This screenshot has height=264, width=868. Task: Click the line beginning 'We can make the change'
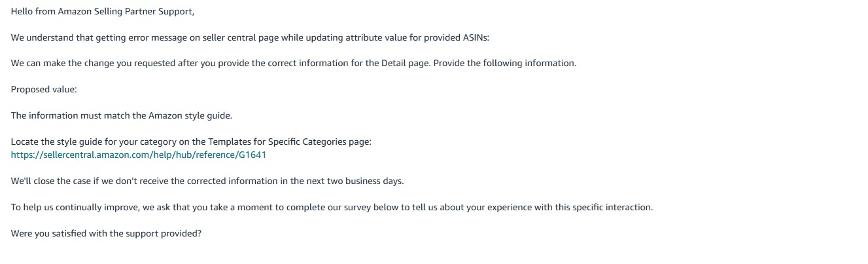(294, 64)
